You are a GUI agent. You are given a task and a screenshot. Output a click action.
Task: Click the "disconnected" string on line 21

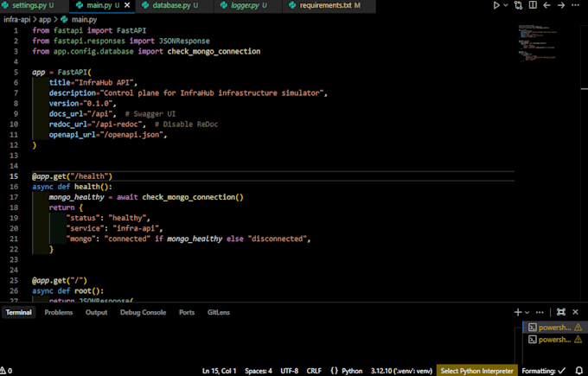[277, 239]
